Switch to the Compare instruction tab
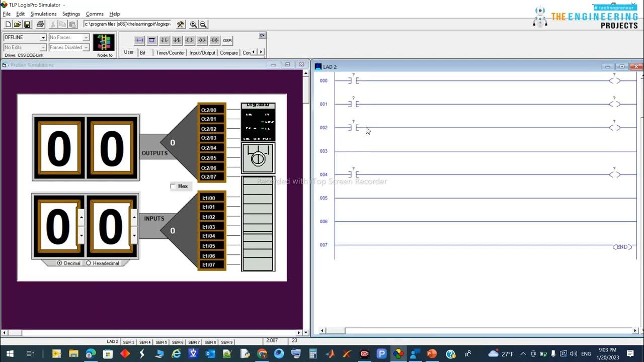The width and height of the screenshot is (644, 362). click(x=229, y=53)
